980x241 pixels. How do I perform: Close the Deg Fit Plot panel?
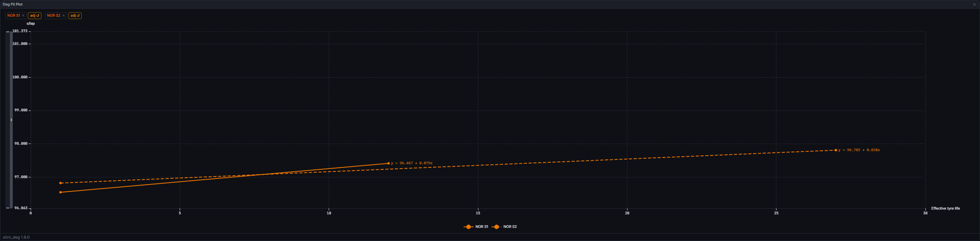coord(974,4)
